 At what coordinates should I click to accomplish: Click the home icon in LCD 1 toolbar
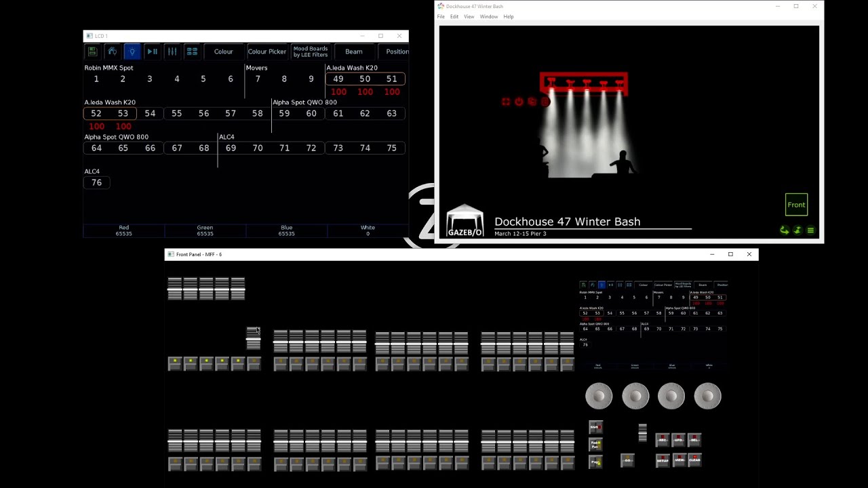click(113, 52)
